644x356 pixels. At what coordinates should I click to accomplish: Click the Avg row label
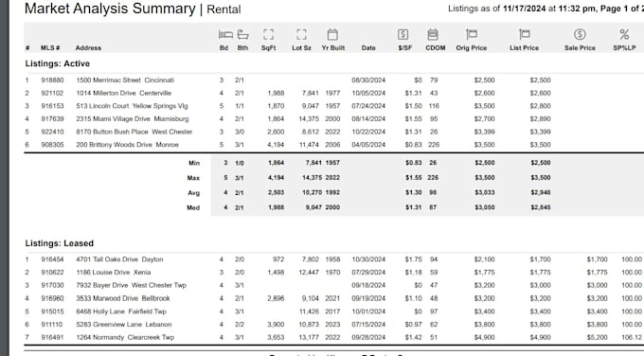pyautogui.click(x=194, y=193)
